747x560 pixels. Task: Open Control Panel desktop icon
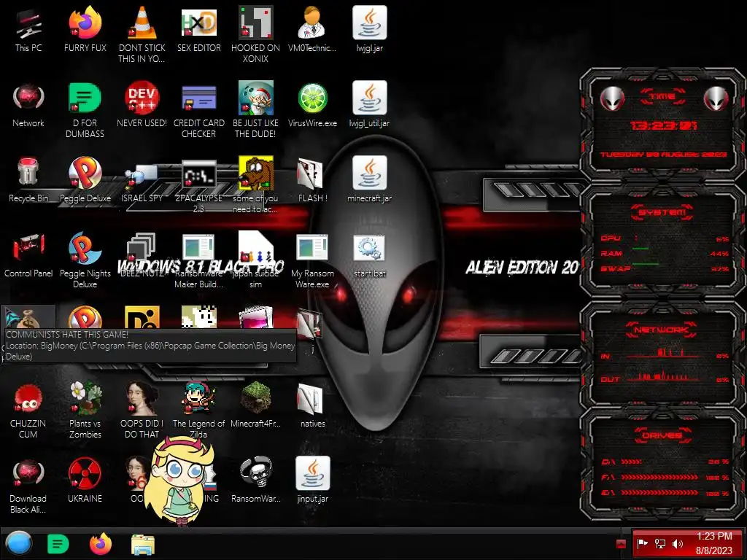(x=28, y=248)
